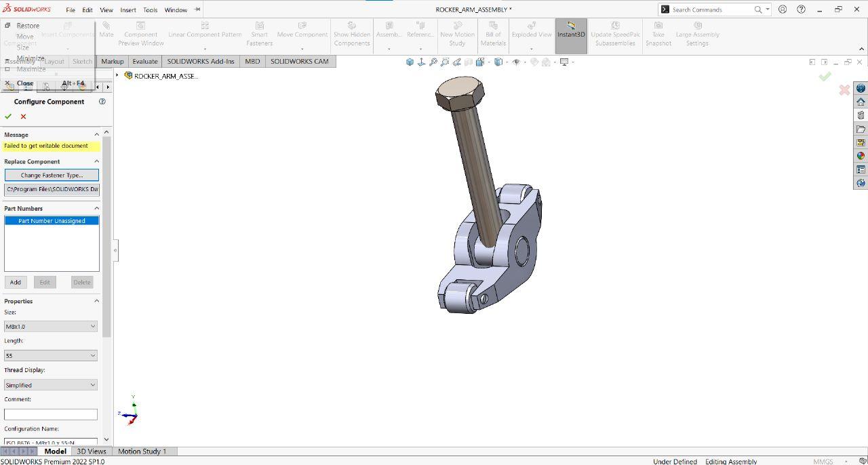
Task: Select the Zoom to Area icon
Action: 445,62
